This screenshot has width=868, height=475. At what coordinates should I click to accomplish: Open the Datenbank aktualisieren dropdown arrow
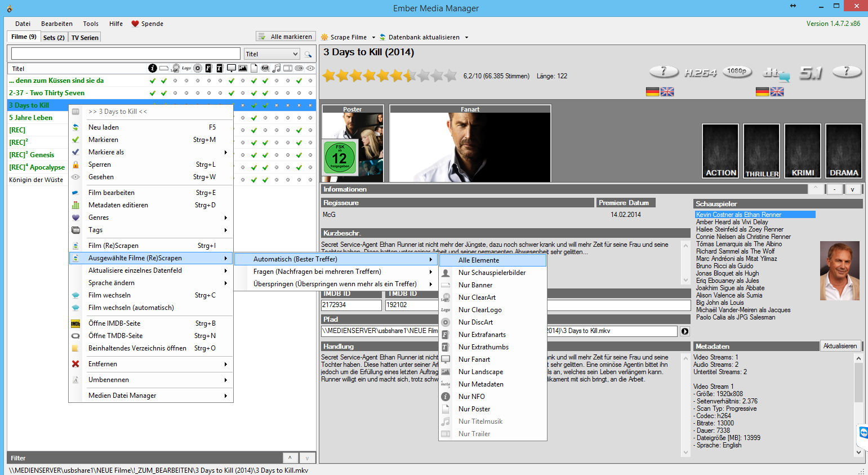466,38
